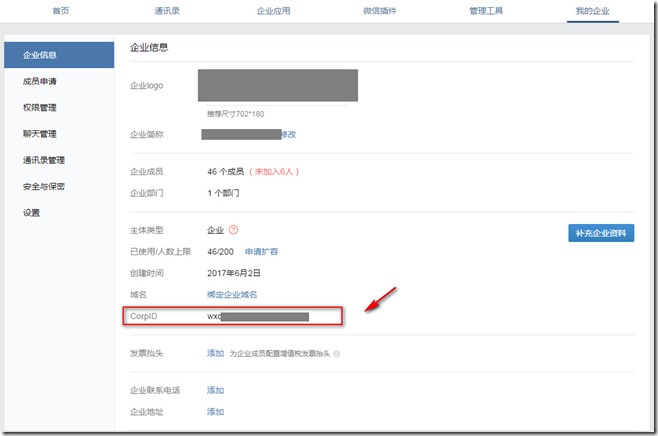This screenshot has height=436, width=658.
Task: Click the CorpID value starting with wx
Action: (x=258, y=316)
